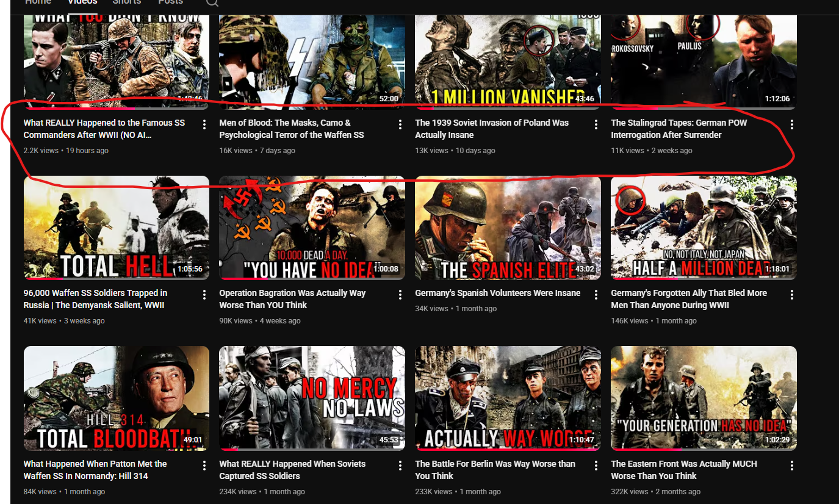Open title 'What REALLY Happened to the Famous SS Commanders'
The image size is (839, 504).
tap(104, 129)
